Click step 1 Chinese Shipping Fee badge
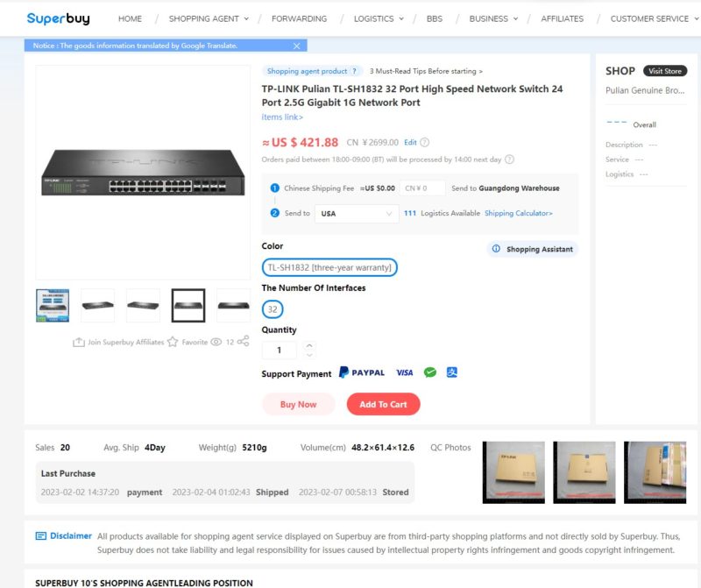The width and height of the screenshot is (701, 588). click(x=275, y=188)
